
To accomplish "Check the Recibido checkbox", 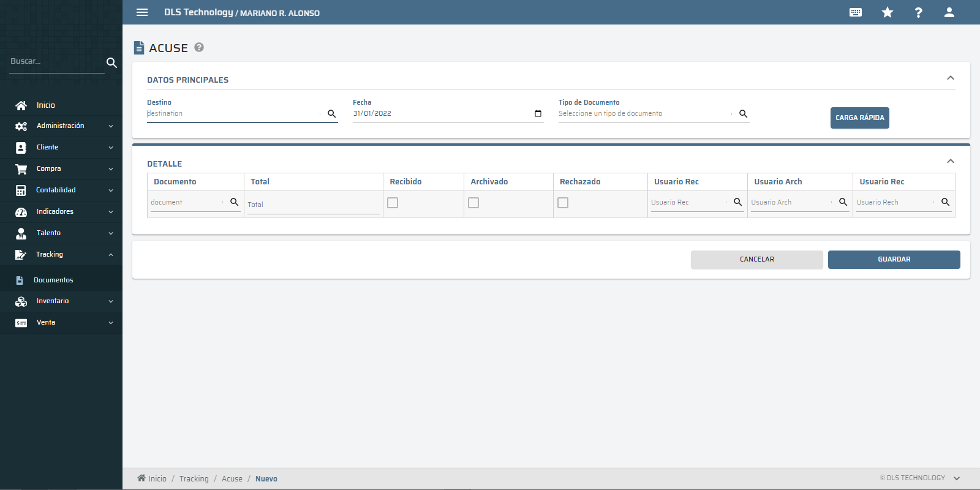I will pyautogui.click(x=393, y=203).
